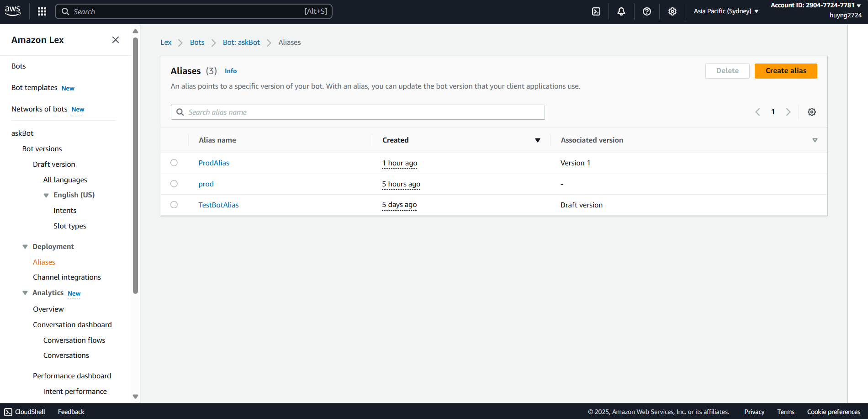Open Cookie preferences in the footer
Viewport: 868px width, 419px height.
click(x=834, y=412)
